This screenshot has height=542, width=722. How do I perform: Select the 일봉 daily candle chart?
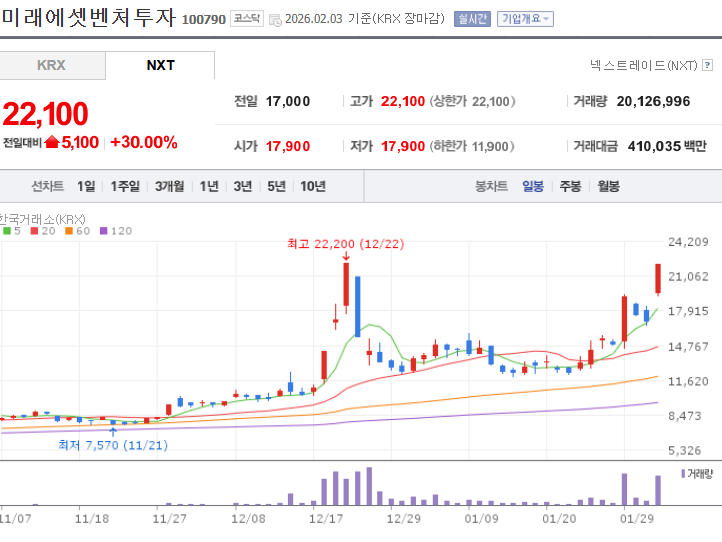click(x=533, y=186)
